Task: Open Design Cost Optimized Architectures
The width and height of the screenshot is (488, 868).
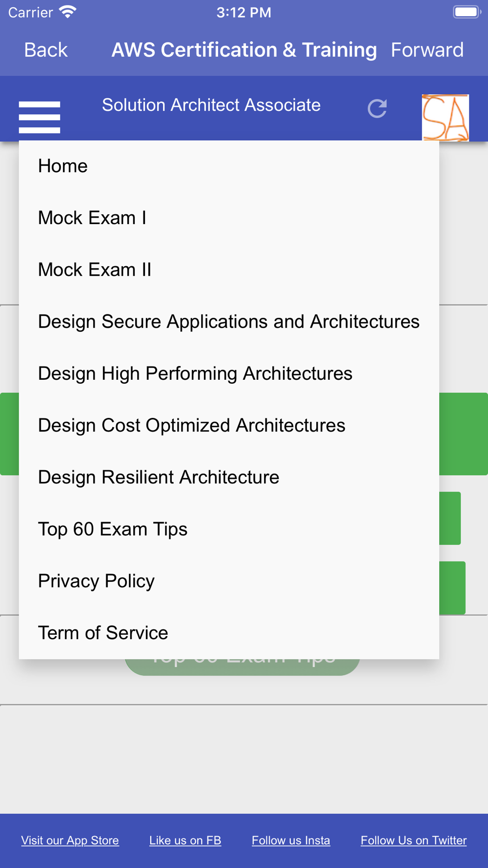Action: [x=192, y=425]
